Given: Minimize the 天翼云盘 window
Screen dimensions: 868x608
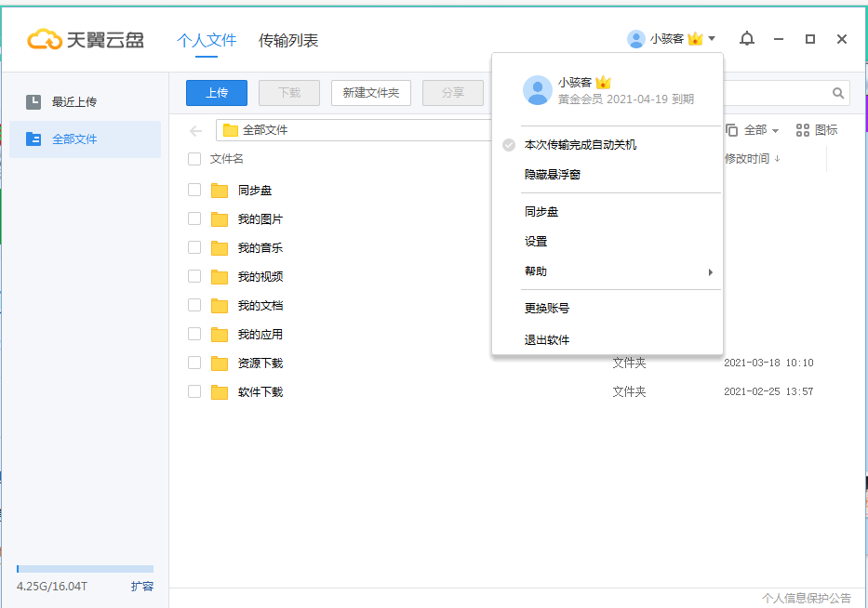Looking at the screenshot, I should click(779, 39).
